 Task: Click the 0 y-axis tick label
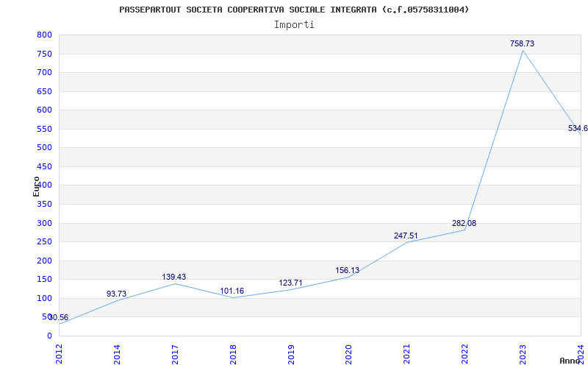tap(49, 336)
